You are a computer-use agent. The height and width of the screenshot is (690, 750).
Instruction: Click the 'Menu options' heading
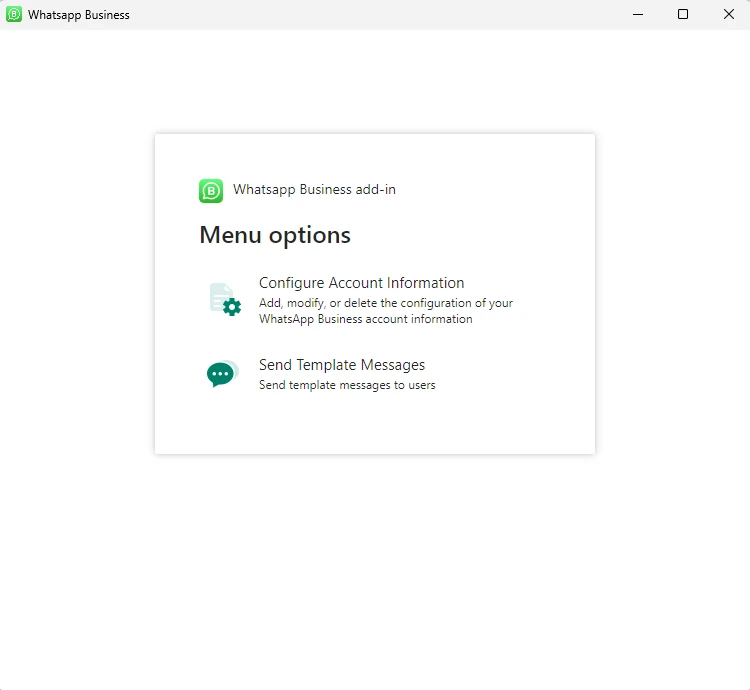pyautogui.click(x=275, y=235)
